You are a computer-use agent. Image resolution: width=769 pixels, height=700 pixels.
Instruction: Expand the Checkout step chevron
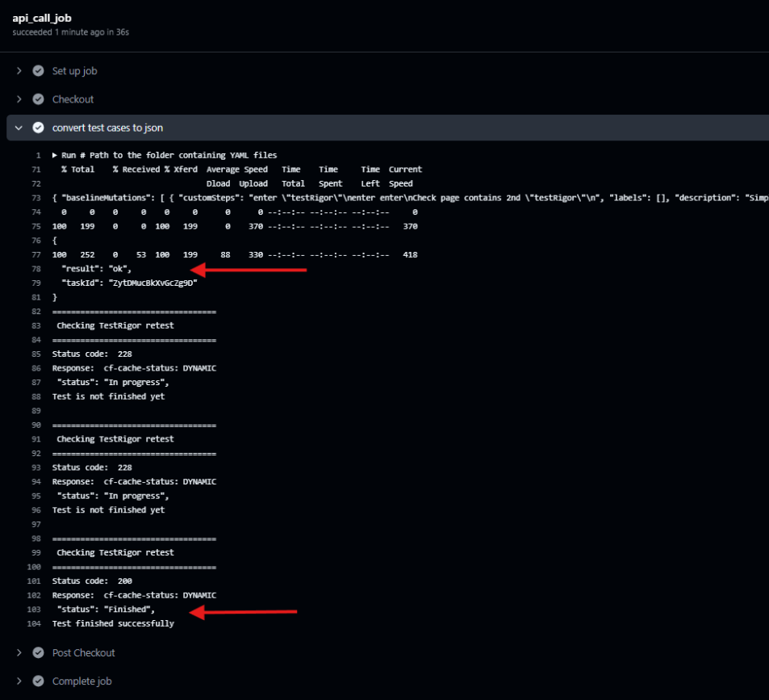tap(19, 99)
